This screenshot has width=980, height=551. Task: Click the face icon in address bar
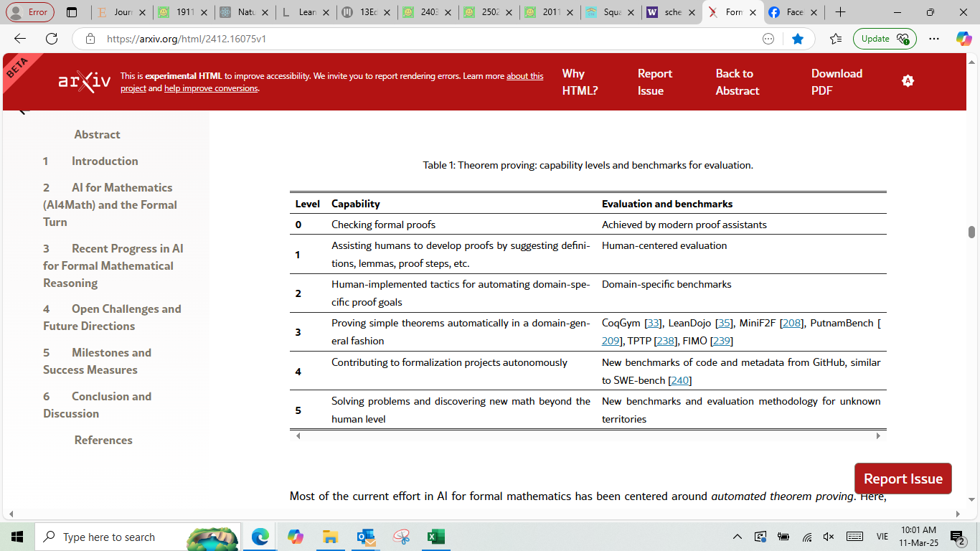pos(768,39)
